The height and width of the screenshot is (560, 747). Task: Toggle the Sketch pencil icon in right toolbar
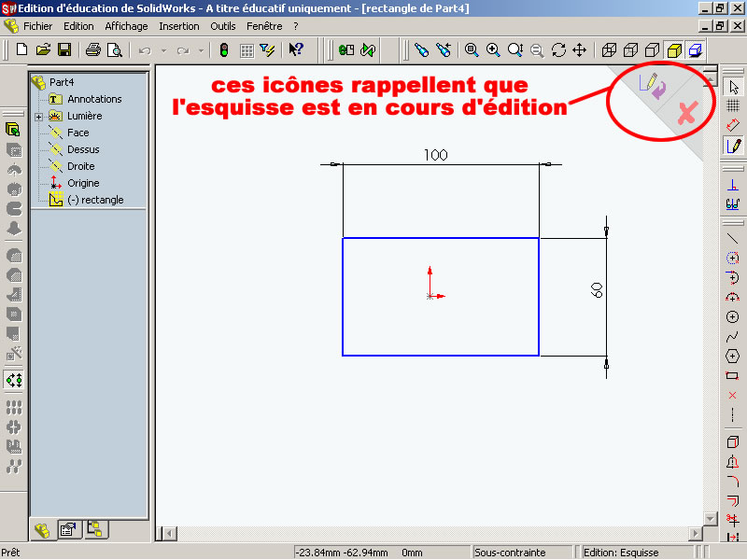[733, 146]
